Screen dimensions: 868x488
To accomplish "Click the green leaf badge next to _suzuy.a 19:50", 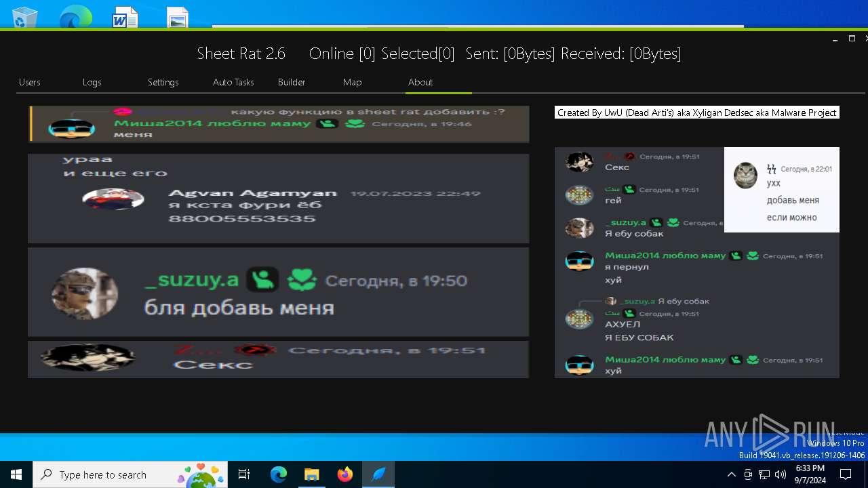I will 302,280.
